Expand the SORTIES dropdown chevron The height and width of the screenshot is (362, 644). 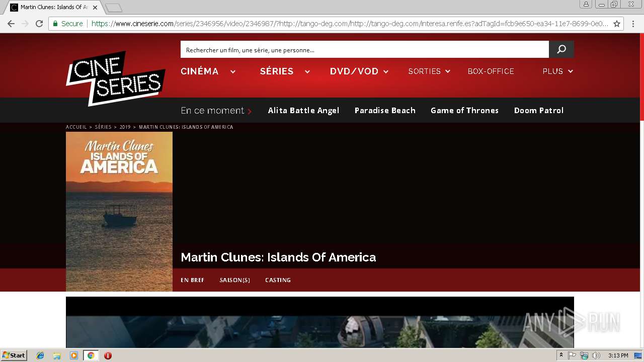pos(448,71)
